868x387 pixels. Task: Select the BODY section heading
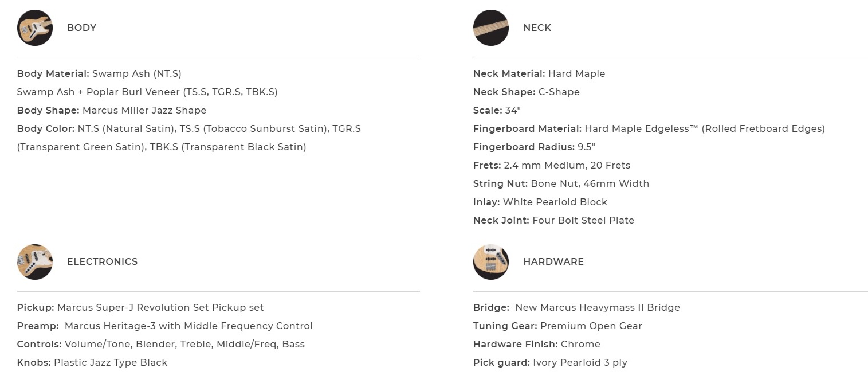pyautogui.click(x=81, y=28)
